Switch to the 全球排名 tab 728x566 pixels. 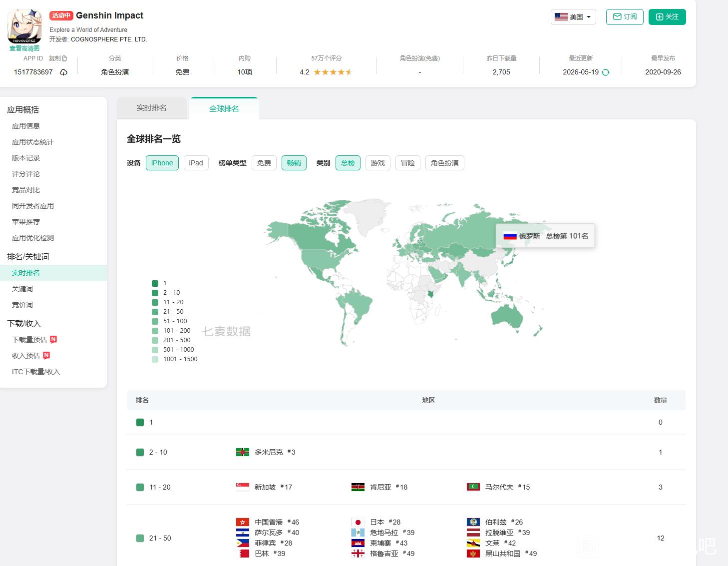(224, 108)
